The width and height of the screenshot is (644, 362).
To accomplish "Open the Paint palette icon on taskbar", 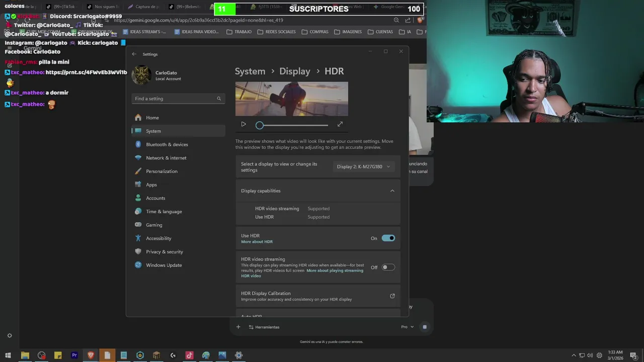I will (x=206, y=355).
